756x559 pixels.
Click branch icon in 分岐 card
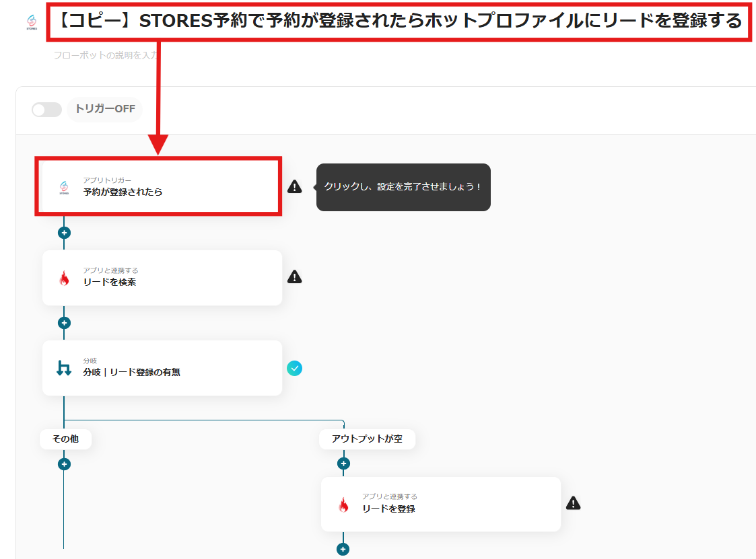click(64, 368)
